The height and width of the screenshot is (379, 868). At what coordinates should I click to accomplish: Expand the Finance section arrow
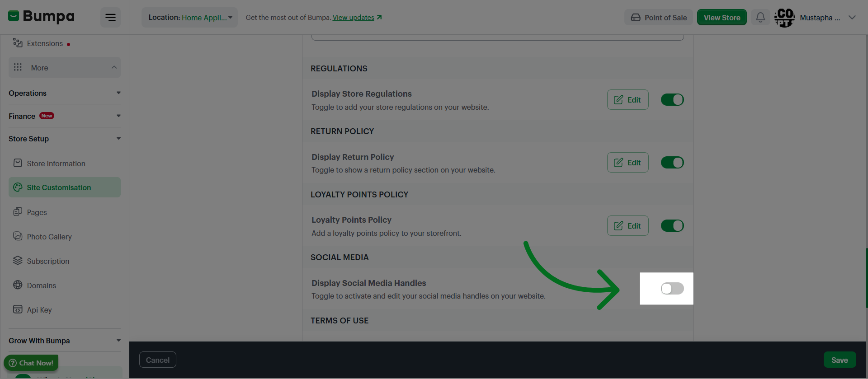point(118,116)
